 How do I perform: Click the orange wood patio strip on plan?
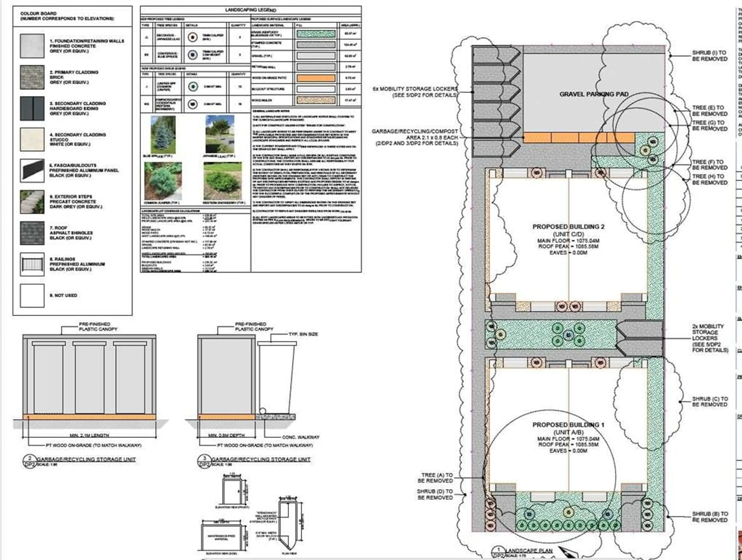pos(579,138)
